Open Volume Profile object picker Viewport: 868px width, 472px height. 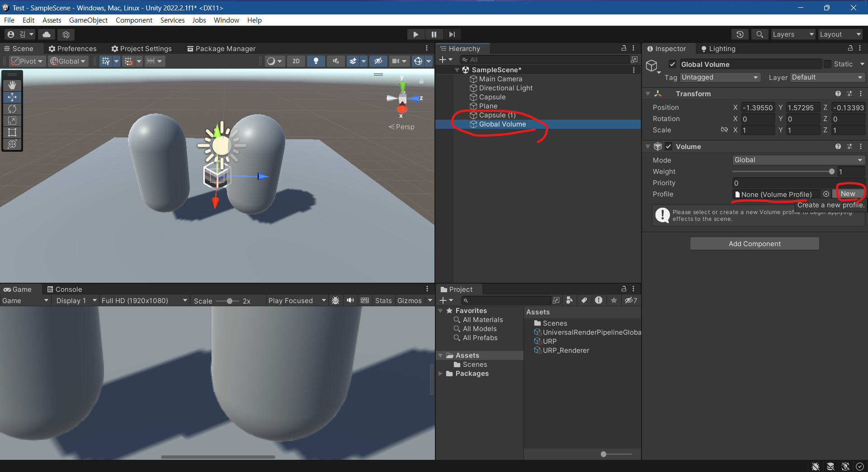point(826,194)
